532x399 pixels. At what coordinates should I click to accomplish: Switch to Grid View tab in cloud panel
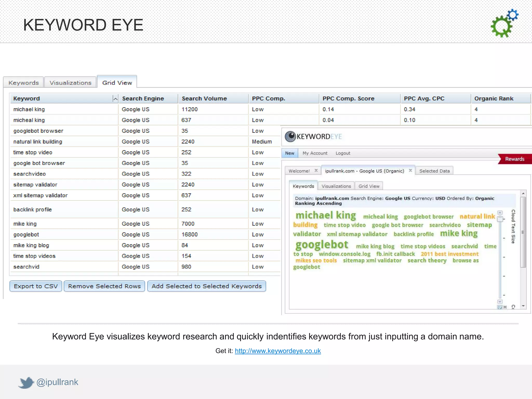click(x=369, y=186)
